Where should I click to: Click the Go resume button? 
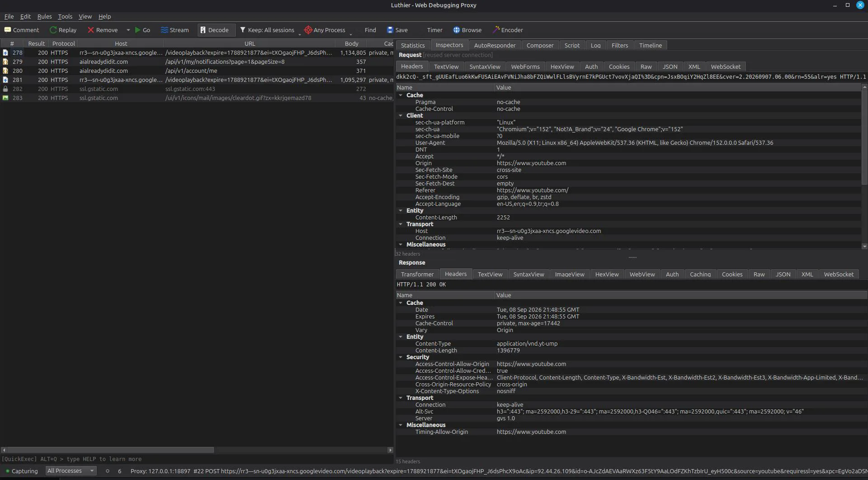(x=142, y=30)
